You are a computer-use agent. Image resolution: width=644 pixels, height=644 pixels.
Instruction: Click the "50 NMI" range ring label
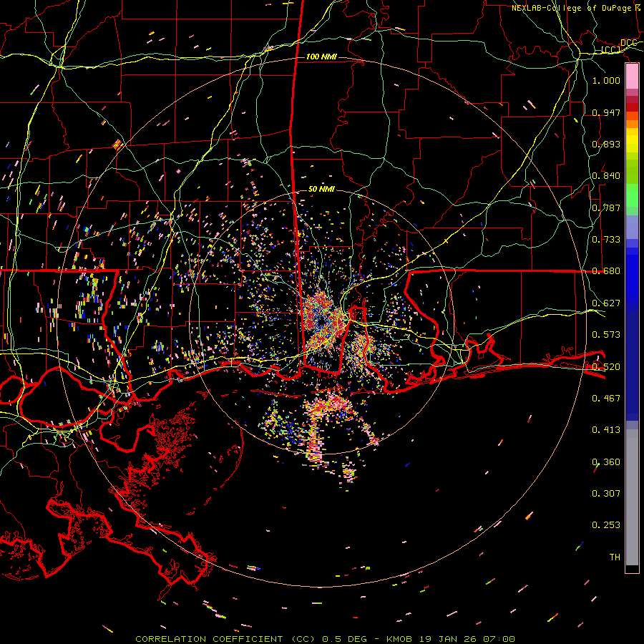coord(321,189)
